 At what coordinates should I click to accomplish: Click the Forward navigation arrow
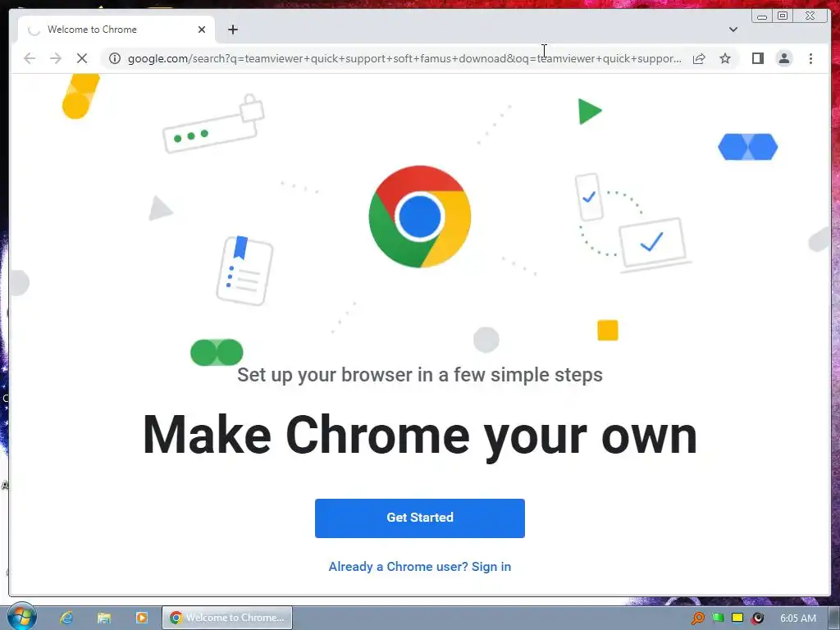click(56, 58)
